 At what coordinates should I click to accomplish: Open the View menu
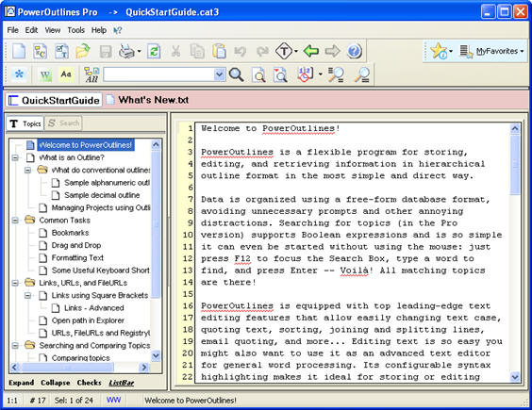pyautogui.click(x=53, y=30)
